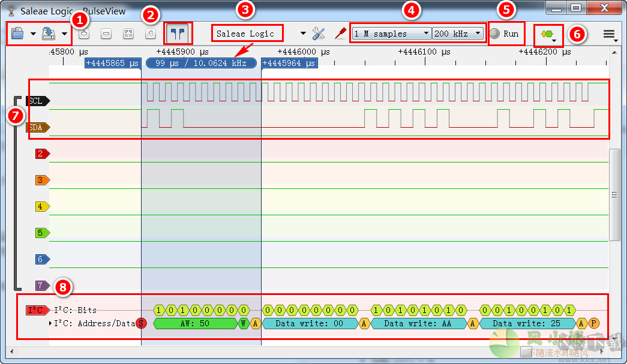Click the zoom-to-fit icon
The image size is (627, 364).
point(128,34)
